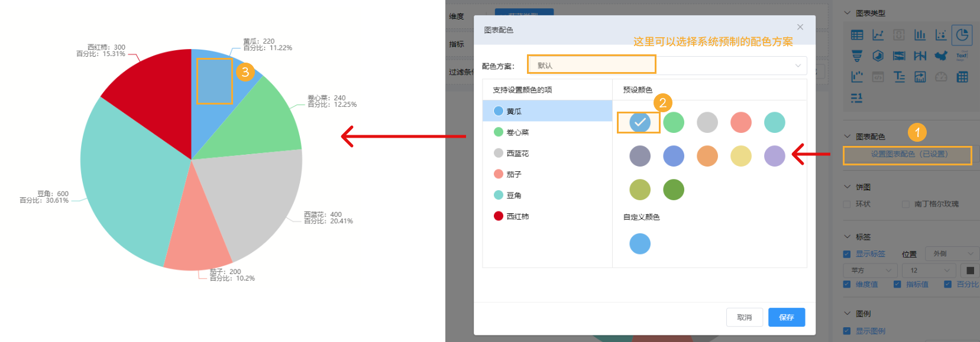Choose the gauge chart type icon
The height and width of the screenshot is (342, 980).
941,77
